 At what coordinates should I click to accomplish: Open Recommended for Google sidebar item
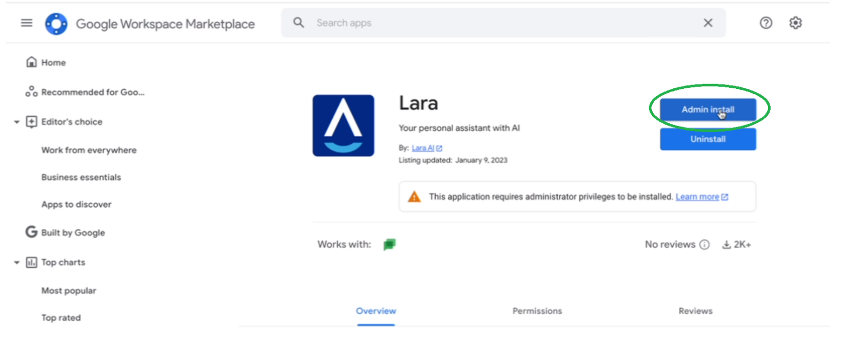[x=93, y=92]
